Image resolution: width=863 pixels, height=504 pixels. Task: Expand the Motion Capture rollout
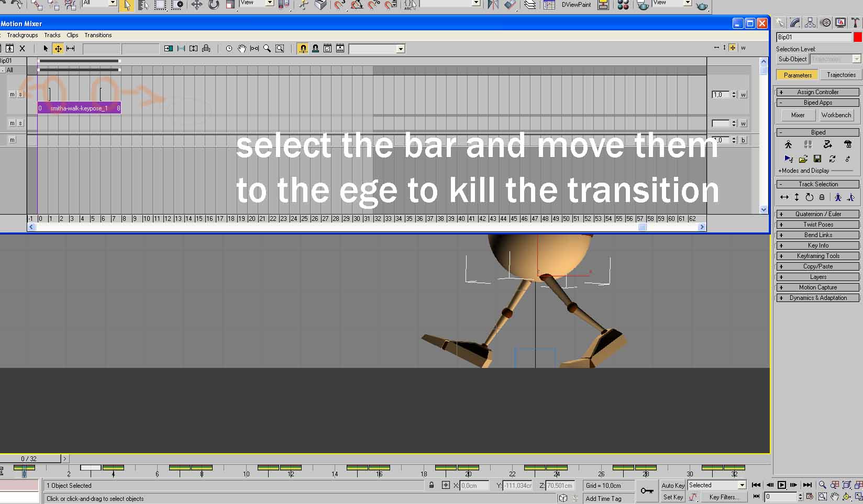818,287
